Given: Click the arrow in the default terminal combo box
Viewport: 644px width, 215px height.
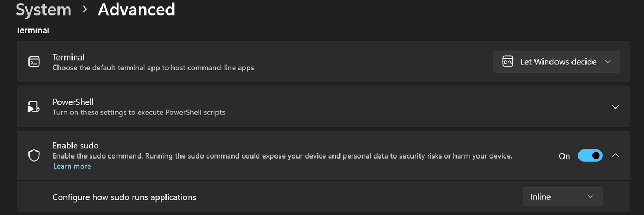Looking at the screenshot, I should [x=608, y=62].
